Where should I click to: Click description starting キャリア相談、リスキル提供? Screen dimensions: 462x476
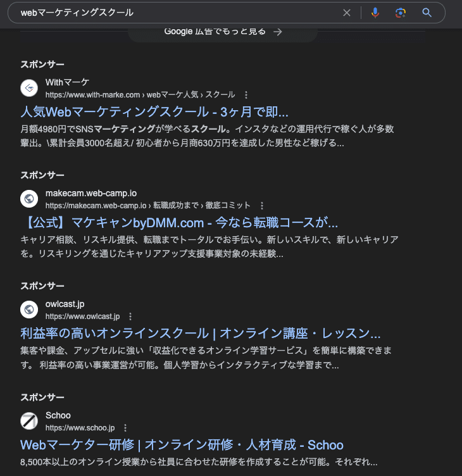(209, 246)
